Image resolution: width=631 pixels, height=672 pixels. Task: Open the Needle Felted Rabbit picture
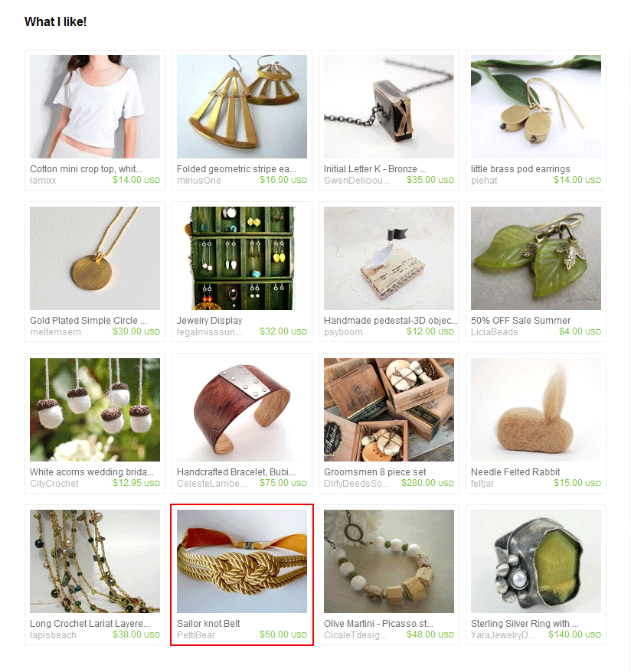536,409
